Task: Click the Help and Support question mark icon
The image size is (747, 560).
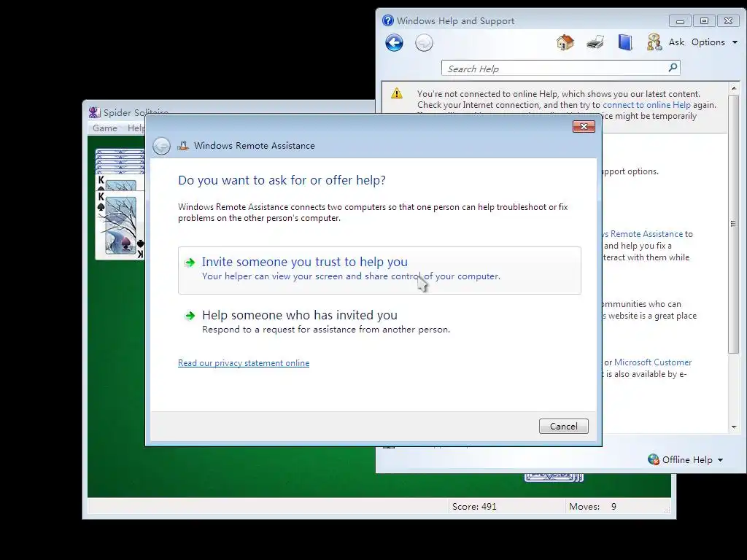Action: pos(388,20)
